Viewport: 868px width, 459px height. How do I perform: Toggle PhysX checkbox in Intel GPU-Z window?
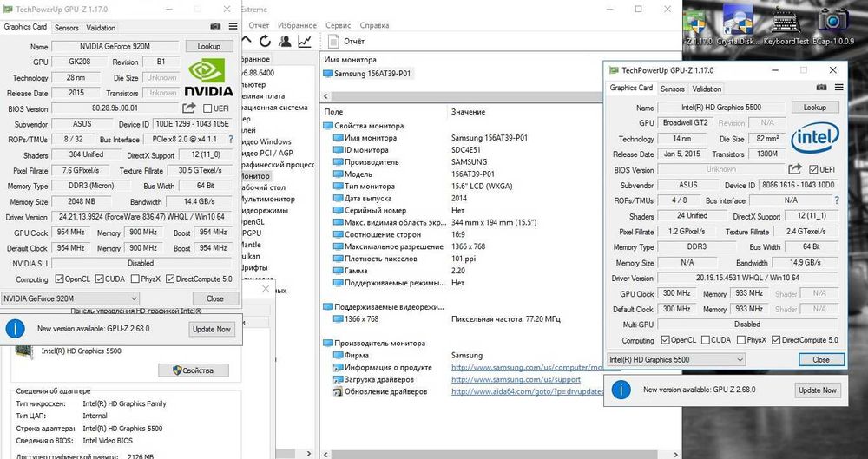pyautogui.click(x=740, y=340)
